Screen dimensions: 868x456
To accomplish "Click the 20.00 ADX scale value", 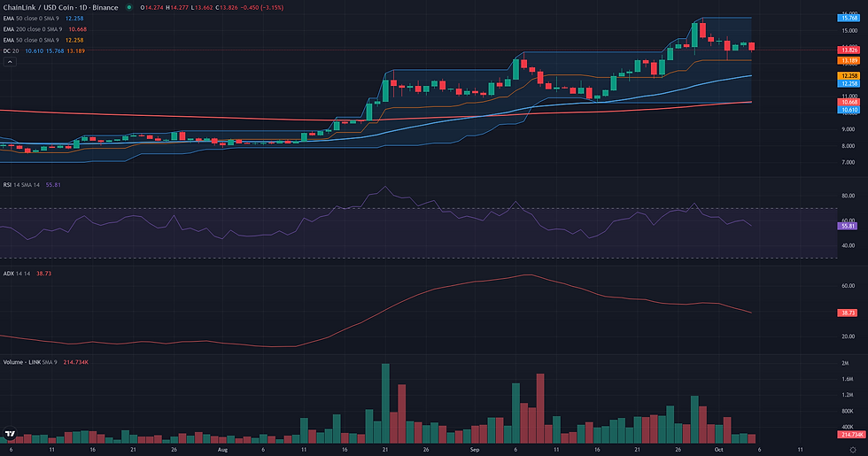I will click(x=849, y=336).
